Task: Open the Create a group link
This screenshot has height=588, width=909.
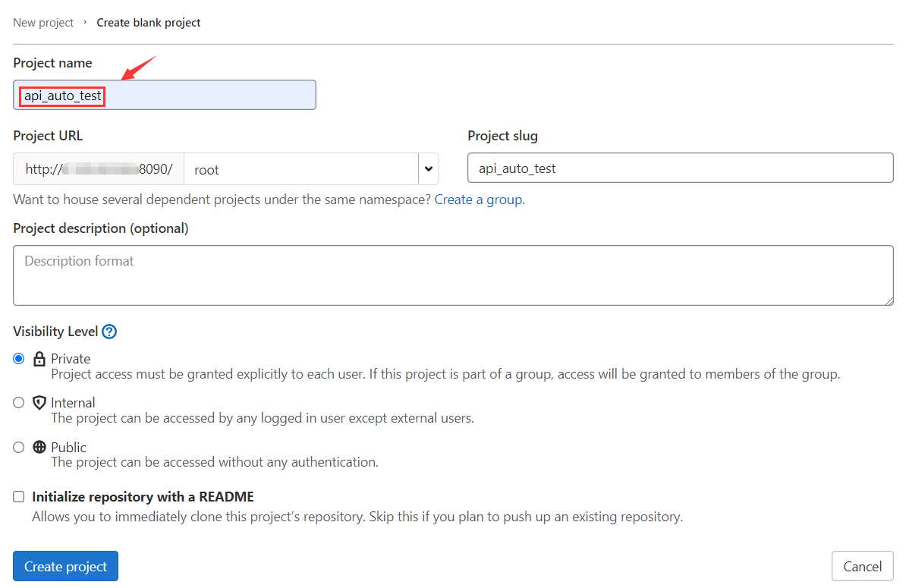Action: pyautogui.click(x=478, y=200)
